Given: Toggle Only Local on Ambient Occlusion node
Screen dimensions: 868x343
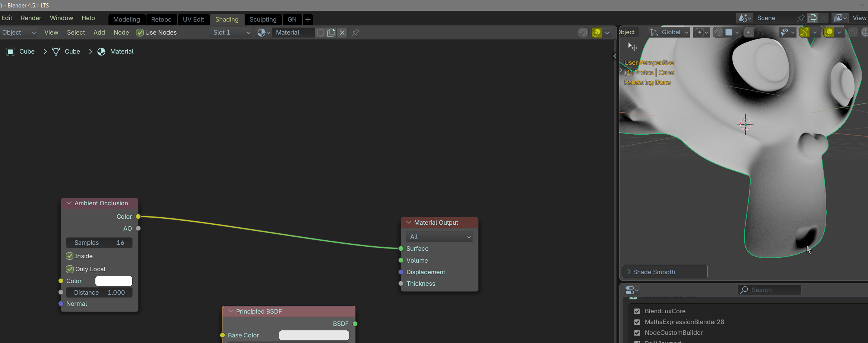Looking at the screenshot, I should (x=70, y=269).
